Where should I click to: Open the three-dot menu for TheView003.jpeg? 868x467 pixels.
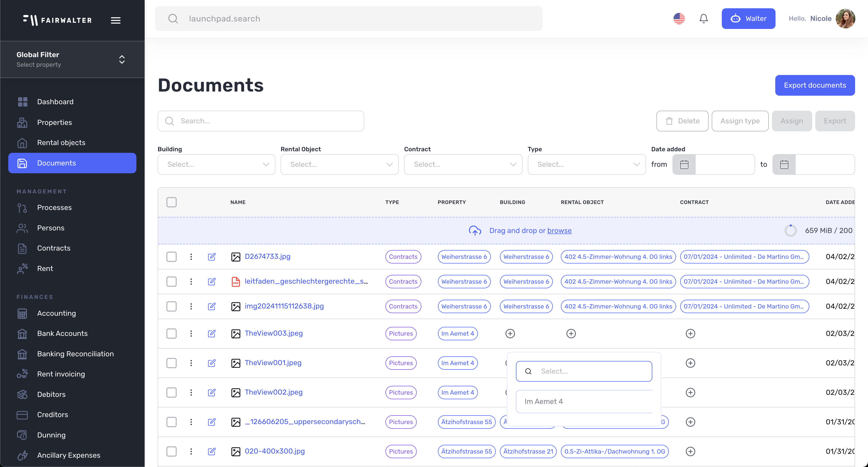(x=191, y=334)
